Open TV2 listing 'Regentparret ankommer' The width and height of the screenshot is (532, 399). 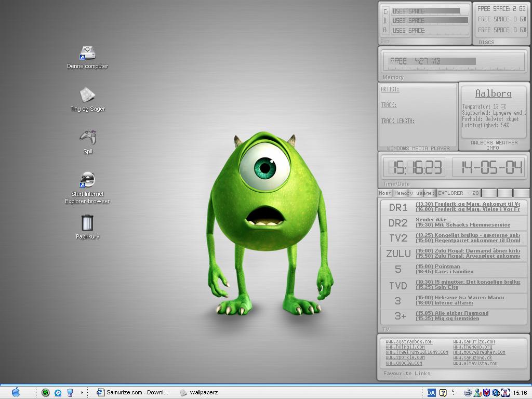[468, 241]
